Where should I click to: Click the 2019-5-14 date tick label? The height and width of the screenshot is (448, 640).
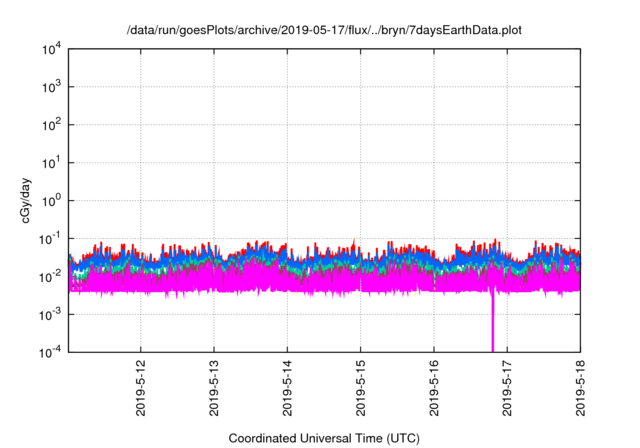coord(287,388)
